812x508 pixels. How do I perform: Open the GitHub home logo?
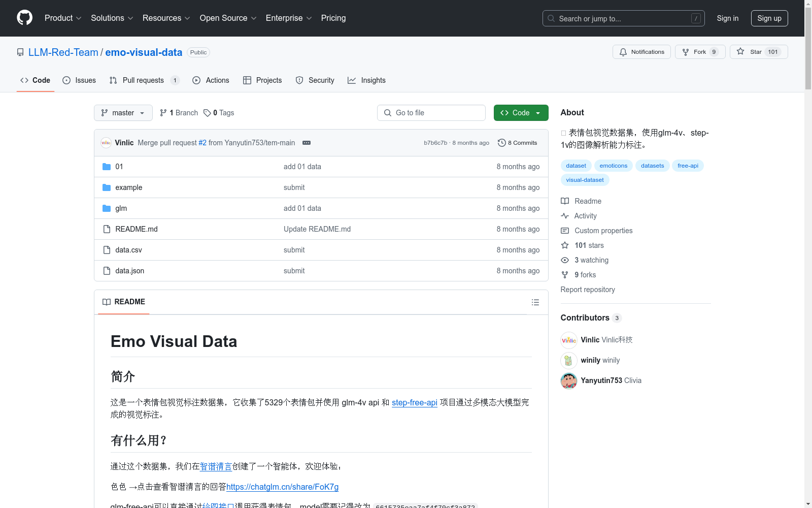tap(24, 18)
